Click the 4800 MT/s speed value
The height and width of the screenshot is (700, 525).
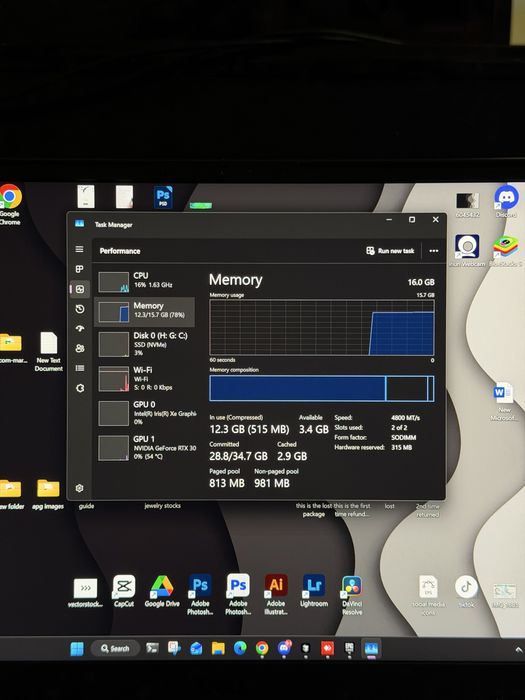pos(405,418)
